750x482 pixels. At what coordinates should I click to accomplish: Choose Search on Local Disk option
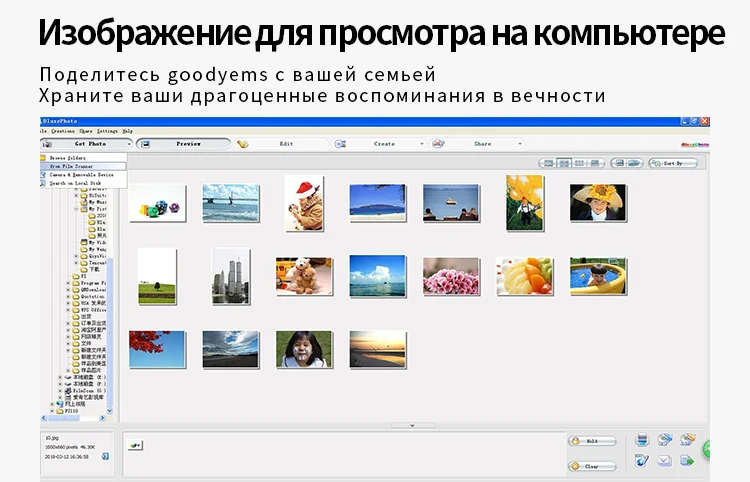click(x=84, y=183)
